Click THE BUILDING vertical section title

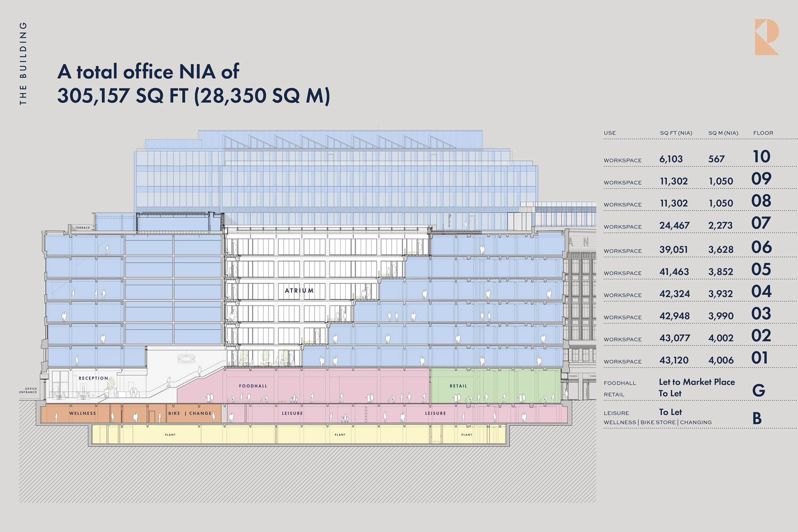[23, 63]
